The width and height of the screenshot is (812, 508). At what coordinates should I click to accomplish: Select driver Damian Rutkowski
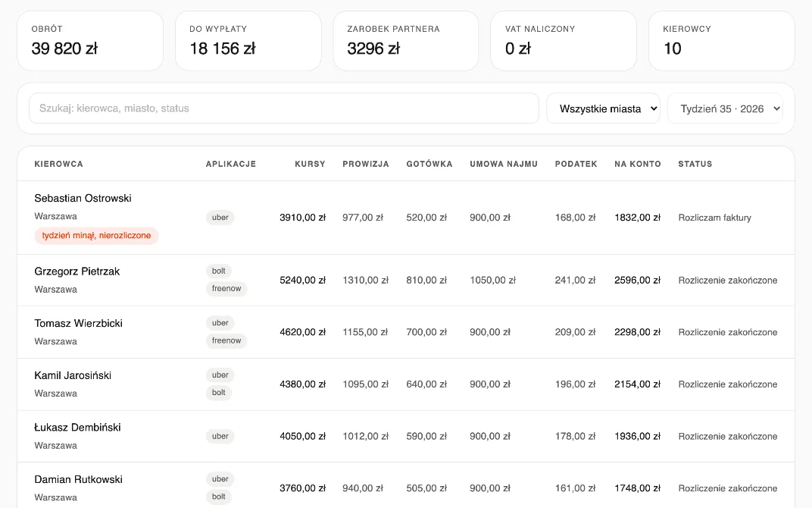(79, 479)
